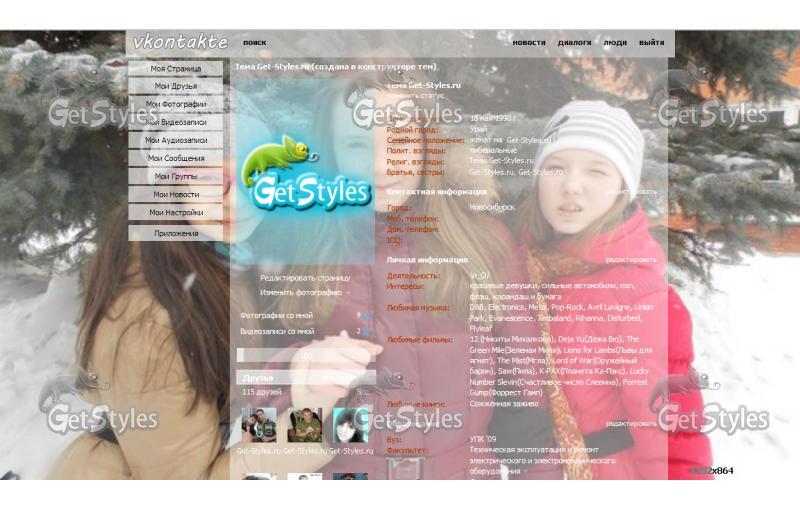Click the icon beside Фотографии со мной count
Image resolution: width=800 pixels, height=509 pixels.
[364, 316]
